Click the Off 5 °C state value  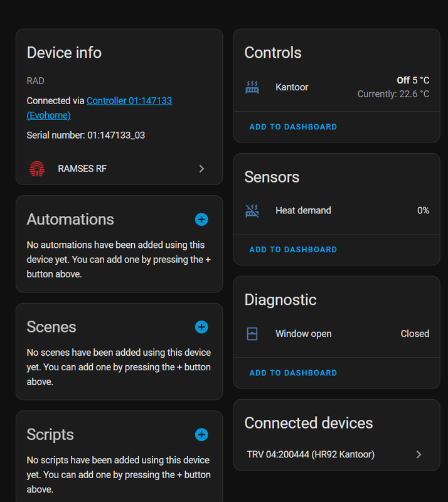pos(413,80)
